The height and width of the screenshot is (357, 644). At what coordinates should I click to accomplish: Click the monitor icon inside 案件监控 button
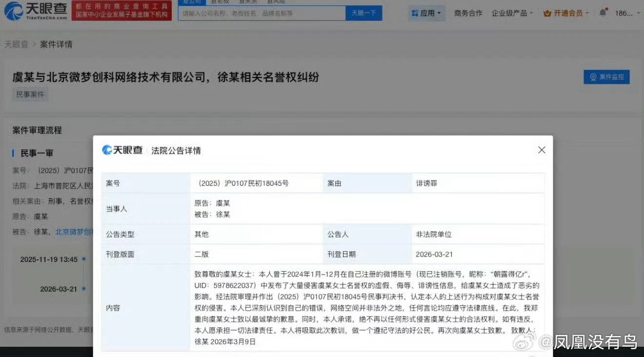[593, 77]
